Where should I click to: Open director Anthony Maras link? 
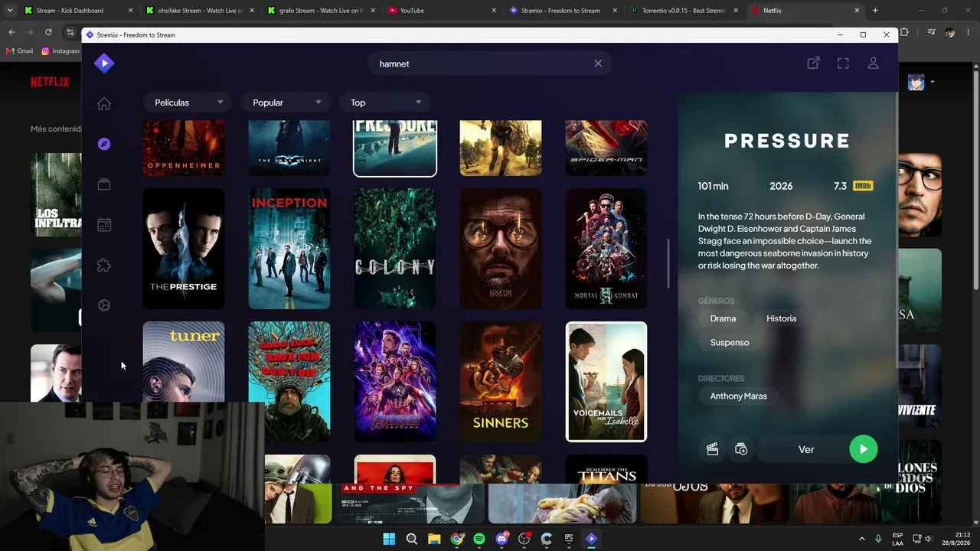738,396
